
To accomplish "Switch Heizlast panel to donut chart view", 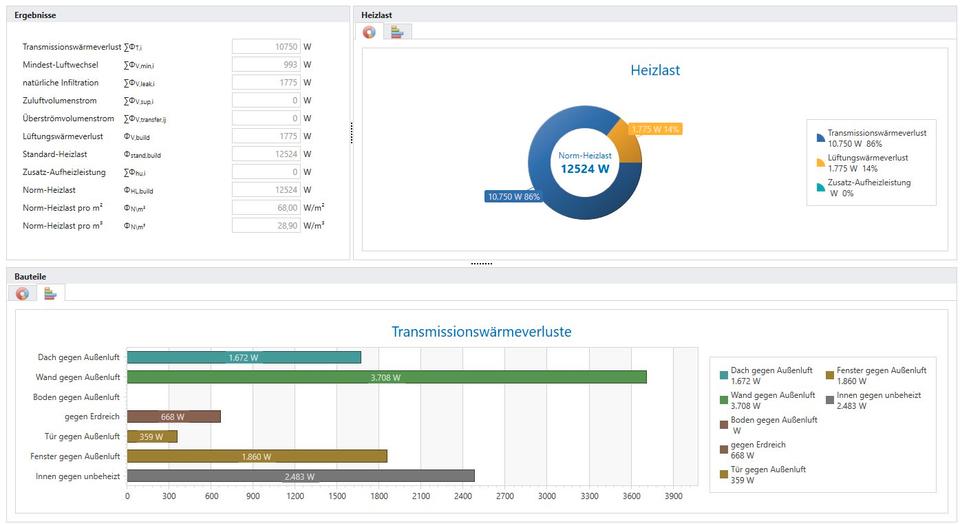I will click(370, 32).
